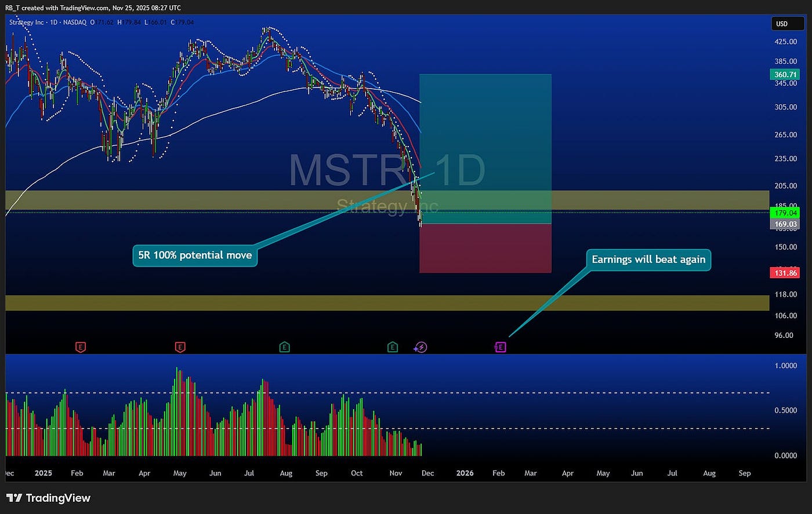Click the red earnings marker above Feb 2025
Viewport: 812px width, 514px height.
click(81, 347)
